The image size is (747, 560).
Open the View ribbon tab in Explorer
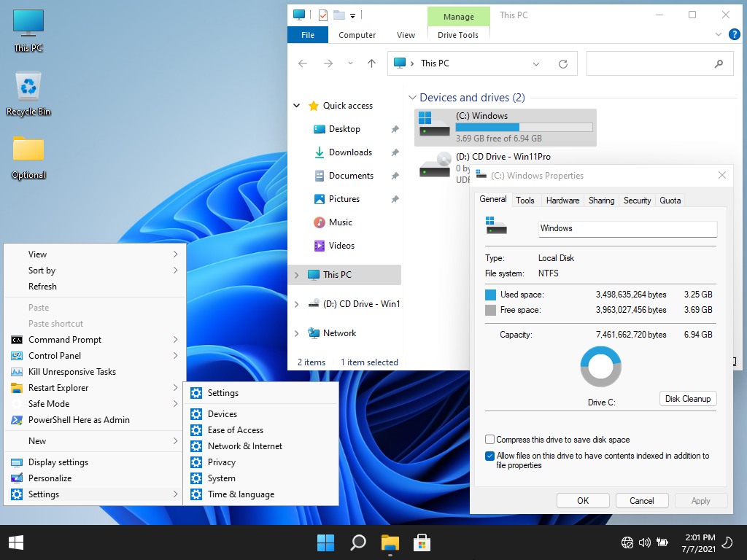406,35
